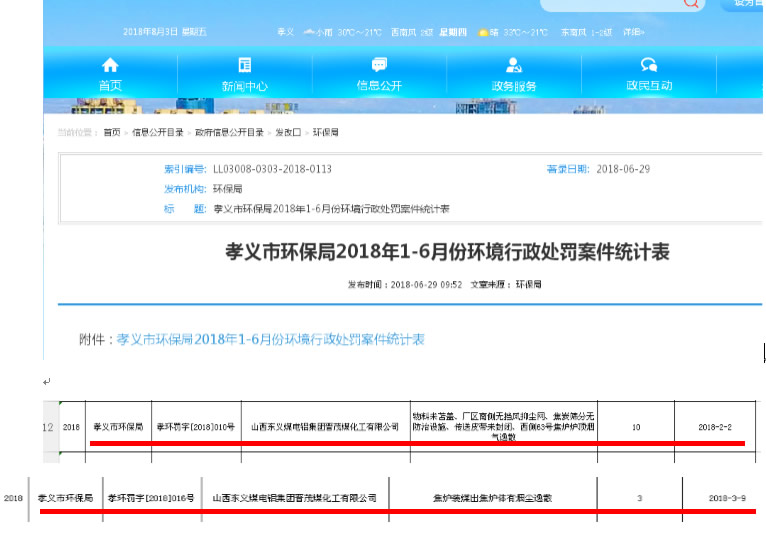Open the 信息公开 navigation tab

[x=379, y=74]
